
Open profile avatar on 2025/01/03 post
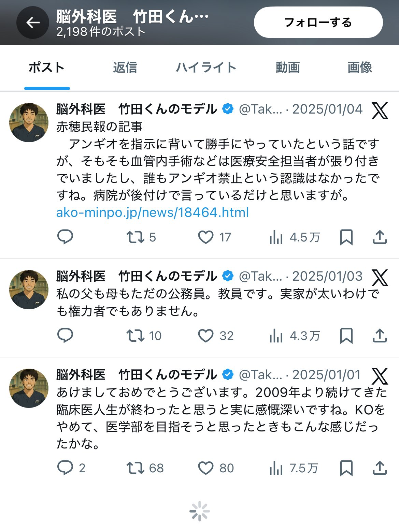click(x=29, y=290)
